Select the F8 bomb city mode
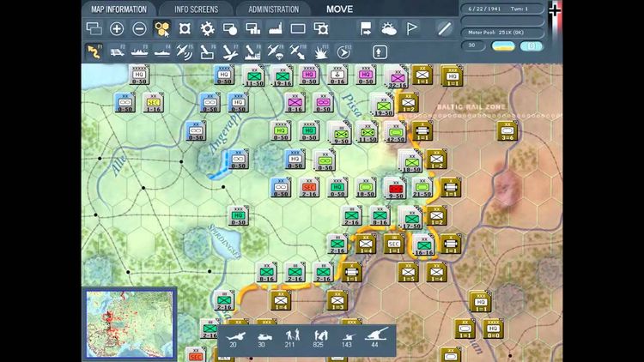The image size is (644, 362). (x=252, y=52)
